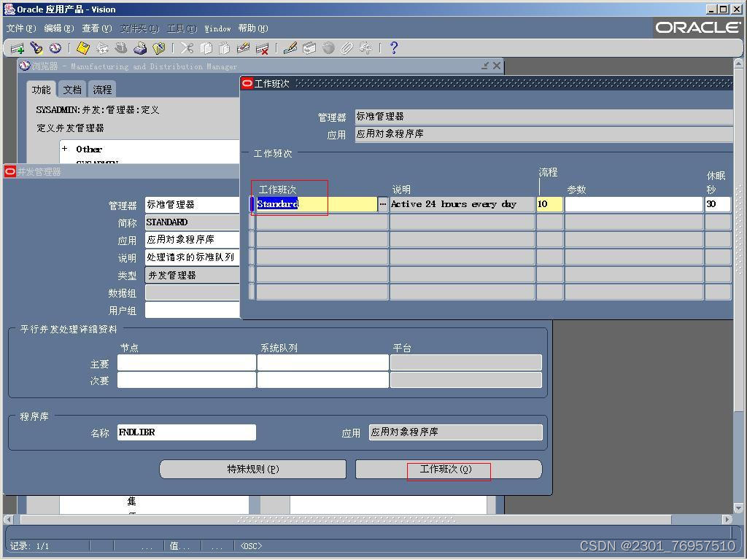The image size is (747, 560).
Task: Click the Find flashlight toolbar icon
Action: [x=36, y=48]
